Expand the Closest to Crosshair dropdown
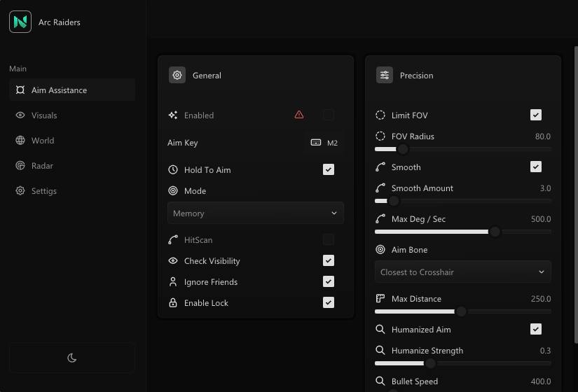The width and height of the screenshot is (578, 392). (462, 272)
